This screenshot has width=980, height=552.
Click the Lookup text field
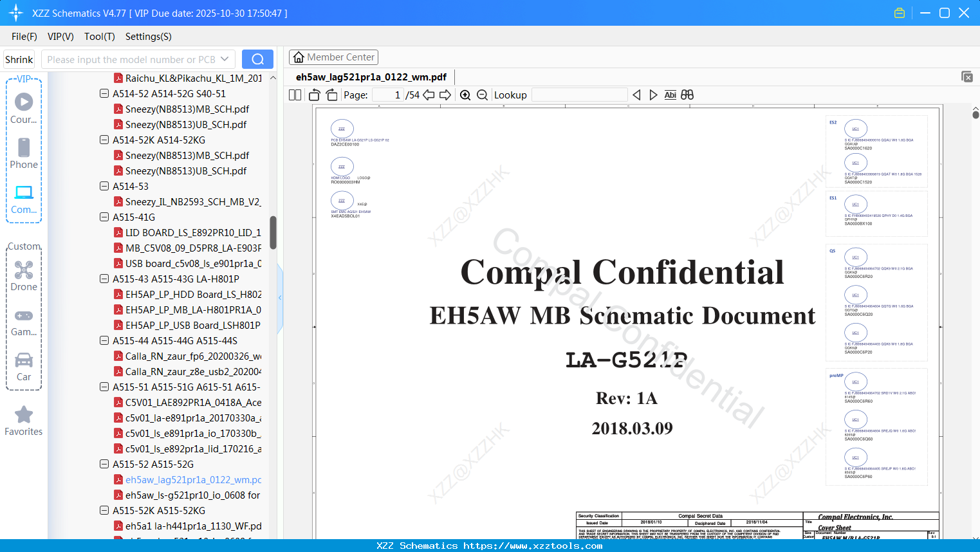(x=580, y=95)
